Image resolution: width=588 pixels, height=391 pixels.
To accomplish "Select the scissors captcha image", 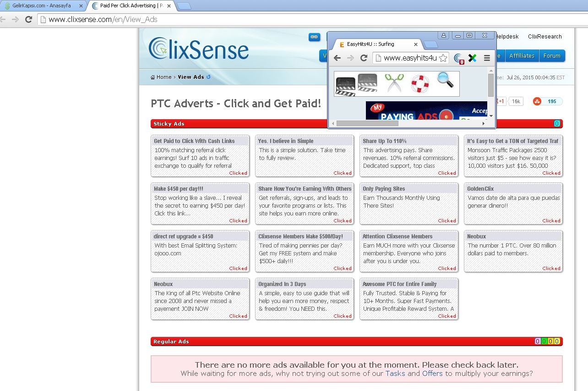I will tap(394, 83).
